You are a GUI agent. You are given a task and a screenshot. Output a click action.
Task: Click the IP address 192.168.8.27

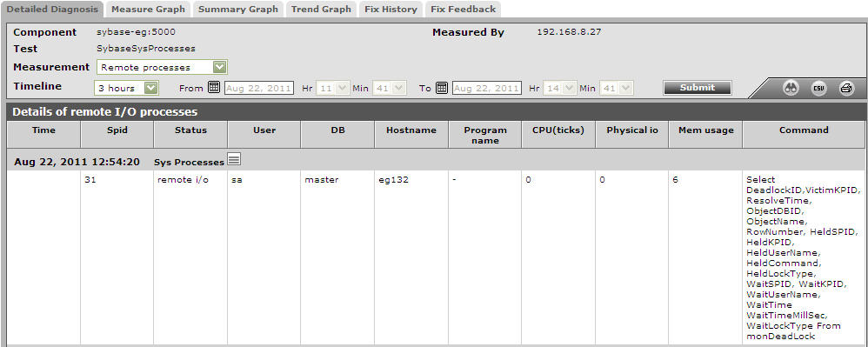coord(569,32)
